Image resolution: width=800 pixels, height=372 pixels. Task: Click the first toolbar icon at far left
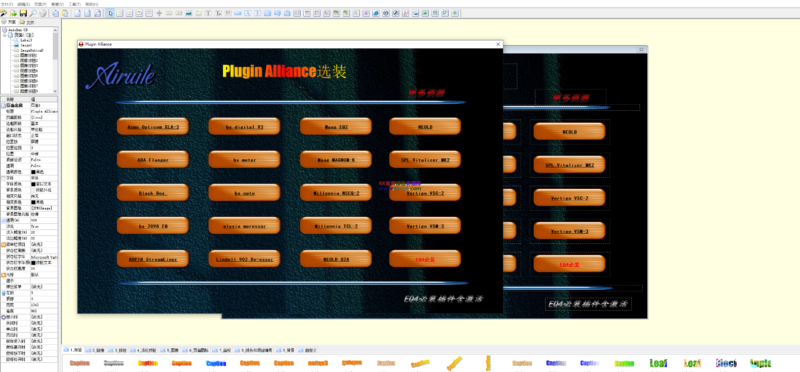click(4, 13)
